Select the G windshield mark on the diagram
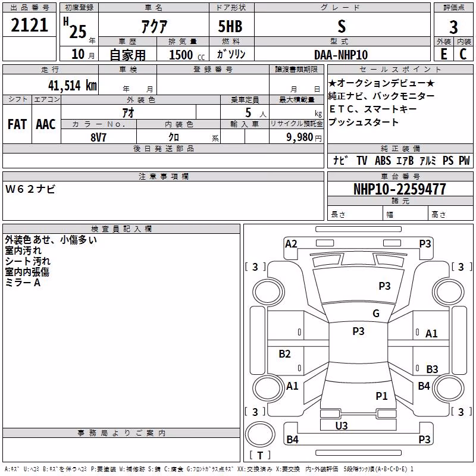The image size is (476, 476). point(376,313)
